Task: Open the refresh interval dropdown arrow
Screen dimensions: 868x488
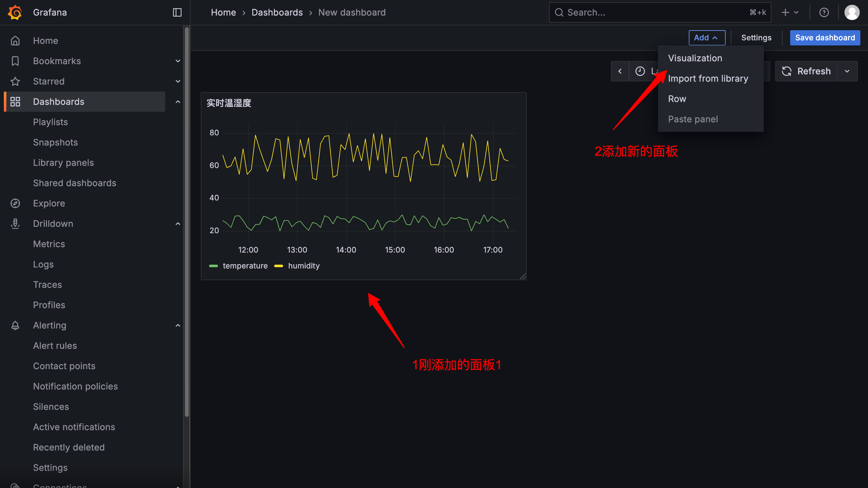Action: point(847,71)
